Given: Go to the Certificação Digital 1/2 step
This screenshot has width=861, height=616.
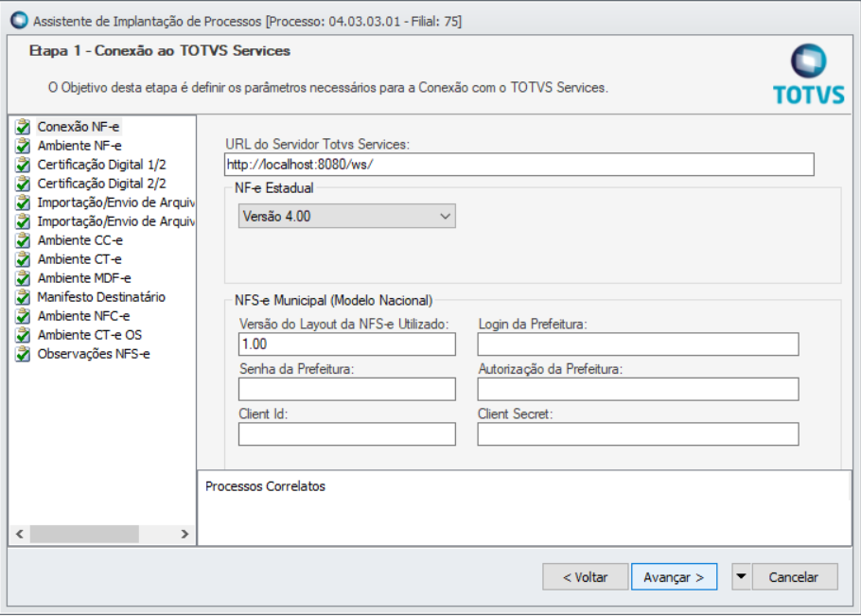Looking at the screenshot, I should click(x=101, y=165).
